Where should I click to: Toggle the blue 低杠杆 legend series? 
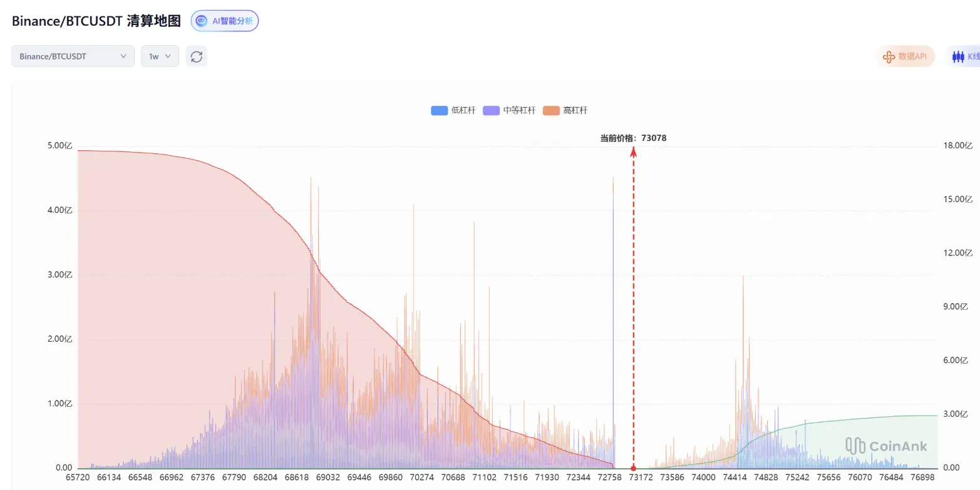pyautogui.click(x=453, y=111)
